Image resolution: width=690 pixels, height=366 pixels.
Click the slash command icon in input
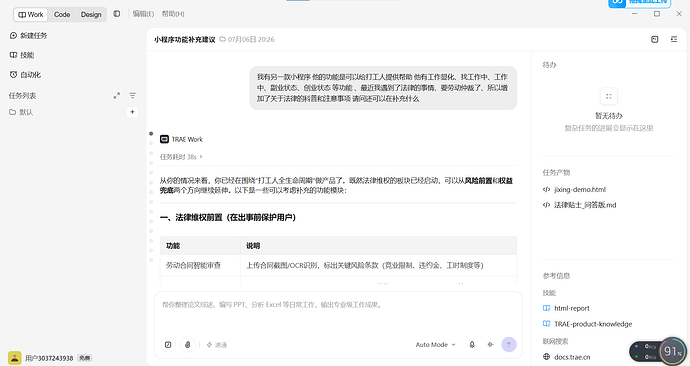168,345
